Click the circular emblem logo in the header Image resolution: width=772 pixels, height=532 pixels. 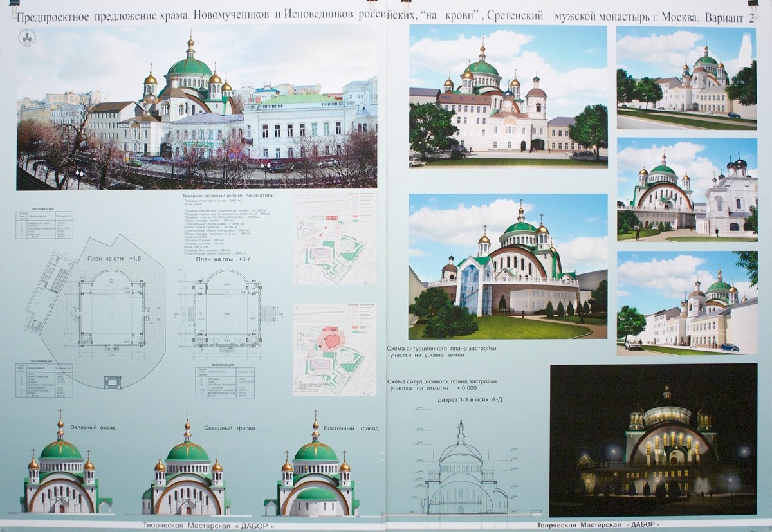click(28, 38)
